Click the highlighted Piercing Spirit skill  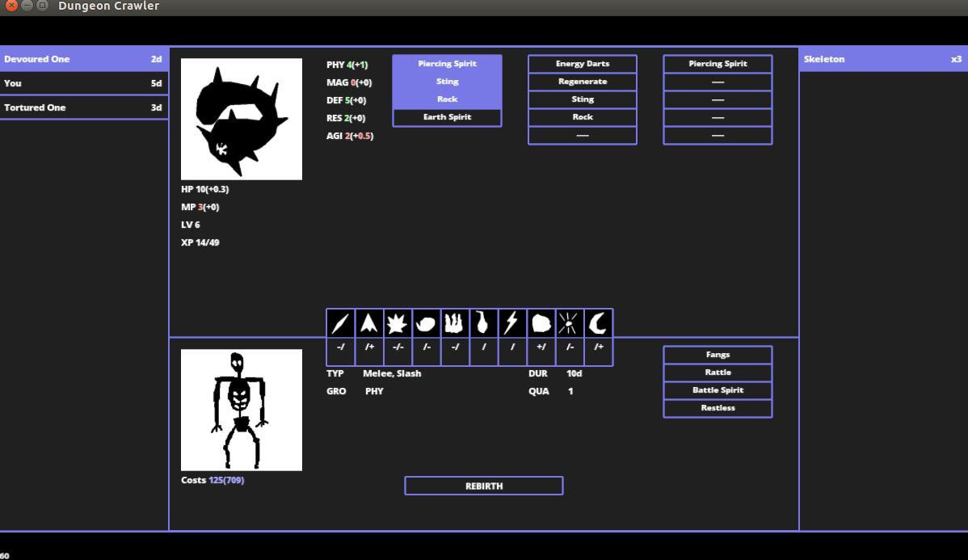point(447,64)
